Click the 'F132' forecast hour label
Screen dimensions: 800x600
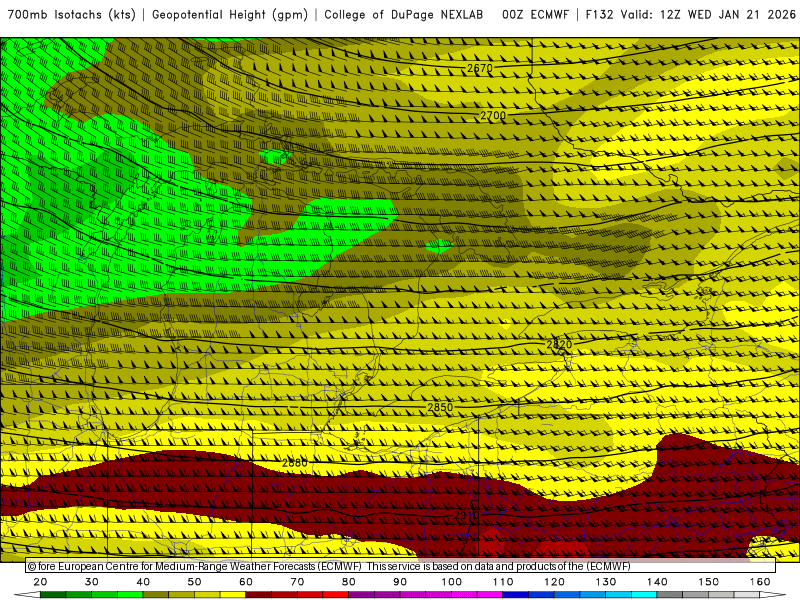pos(599,15)
